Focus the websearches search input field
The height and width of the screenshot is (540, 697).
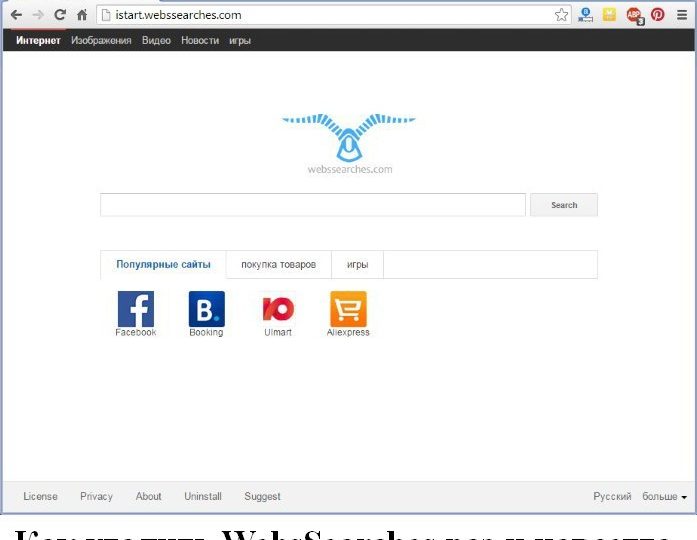coord(313,205)
